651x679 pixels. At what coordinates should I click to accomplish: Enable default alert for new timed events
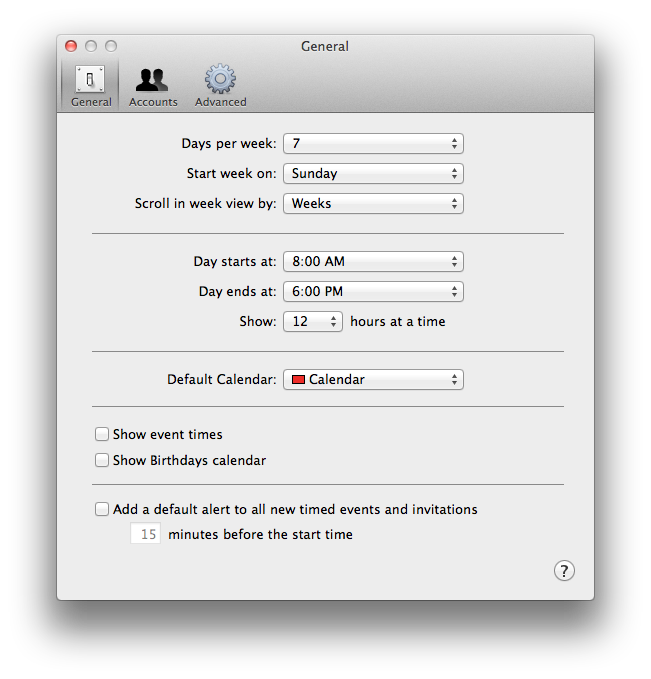(102, 509)
